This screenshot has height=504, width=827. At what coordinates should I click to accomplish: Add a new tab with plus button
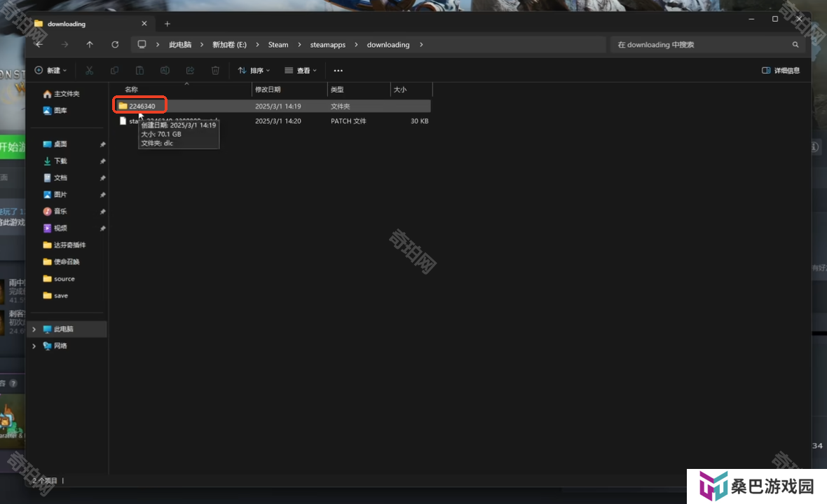167,24
